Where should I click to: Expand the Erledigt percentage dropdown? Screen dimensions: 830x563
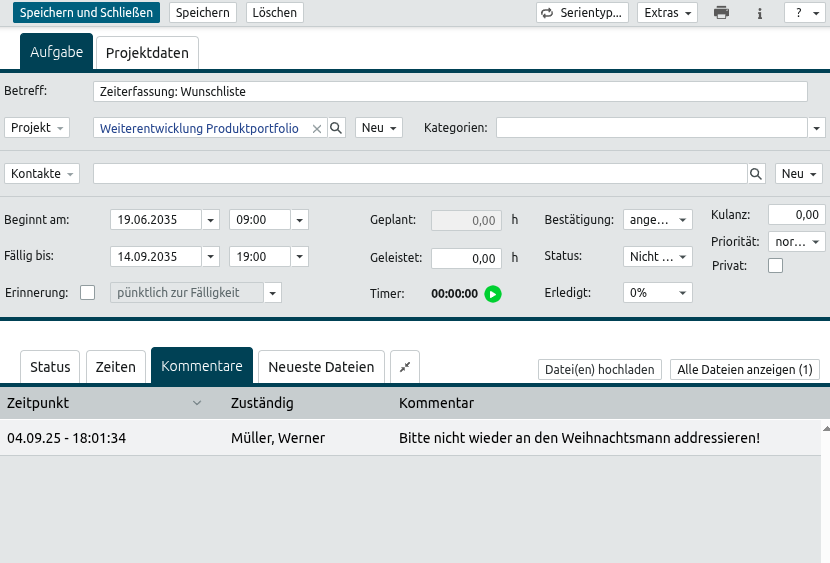pos(657,293)
